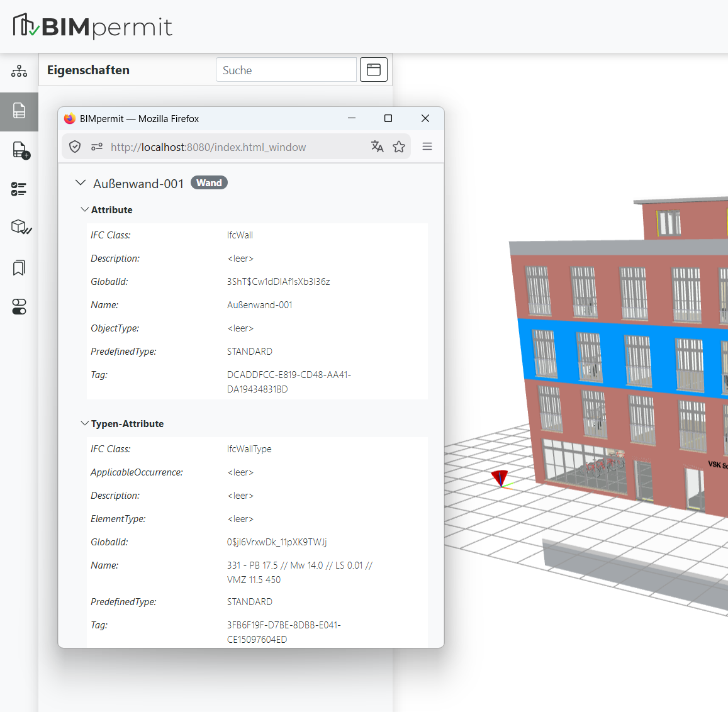Click the Firefox translate page icon
Image resolution: width=728 pixels, height=712 pixels.
click(378, 147)
